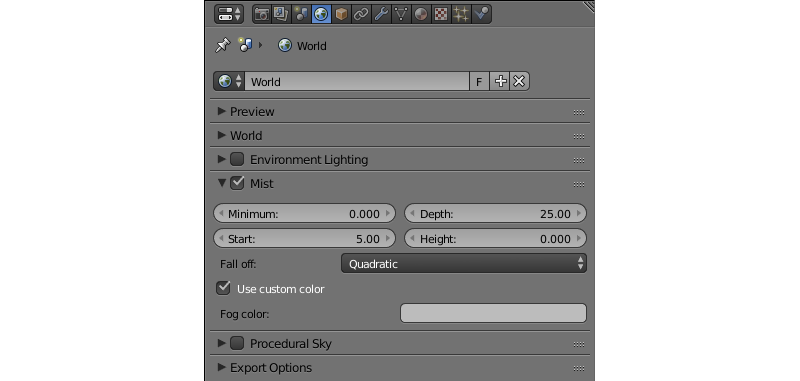The width and height of the screenshot is (800, 381).
Task: Click the Mist Minimum value field
Action: tap(305, 214)
